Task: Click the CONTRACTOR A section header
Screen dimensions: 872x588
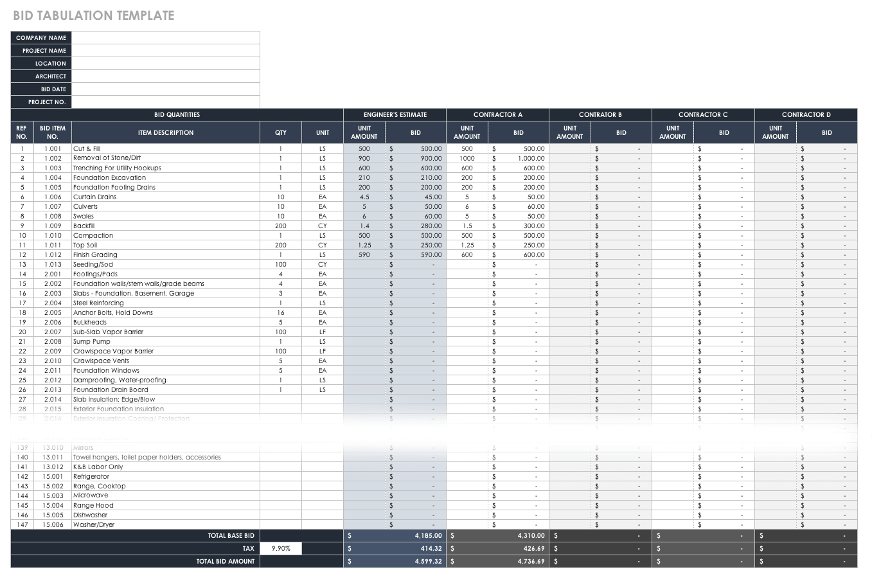Action: 497,114
